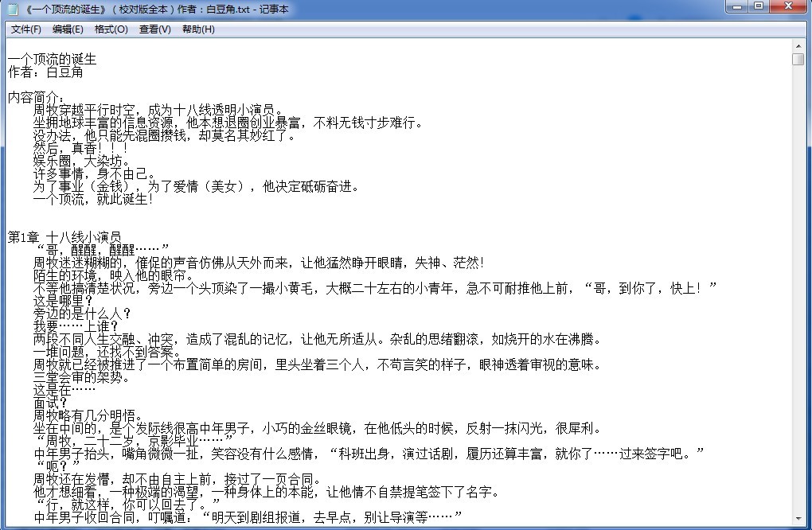Click the line starting 周牧迷迷糊糊的
The width and height of the screenshot is (812, 530).
260,263
